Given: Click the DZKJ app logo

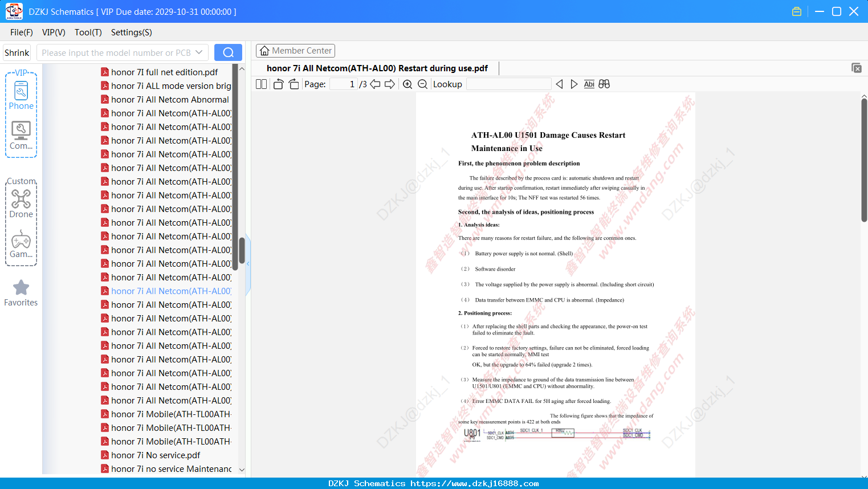Looking at the screenshot, I should pyautogui.click(x=14, y=11).
